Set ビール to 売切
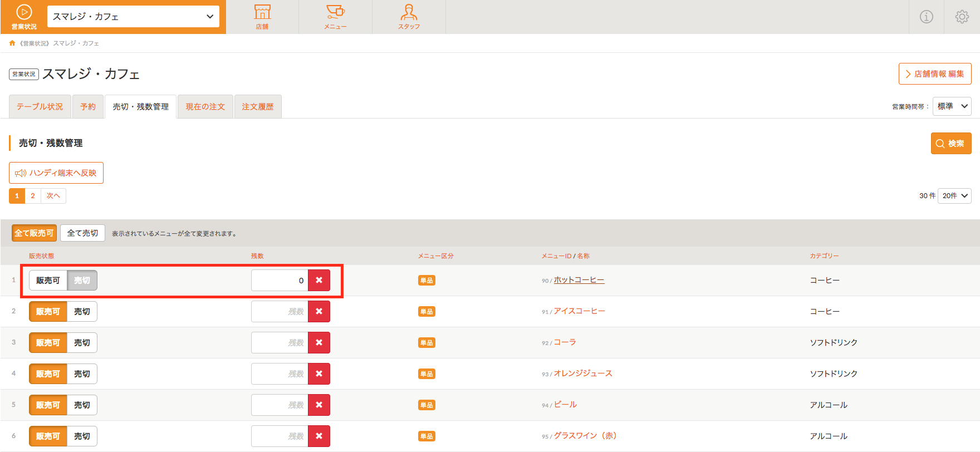Image resolution: width=980 pixels, height=452 pixels. click(82, 405)
